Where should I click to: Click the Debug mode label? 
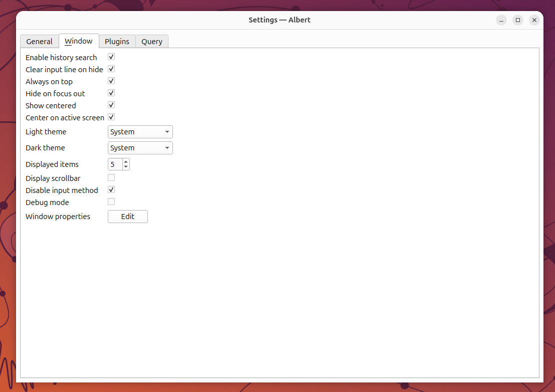coord(48,203)
